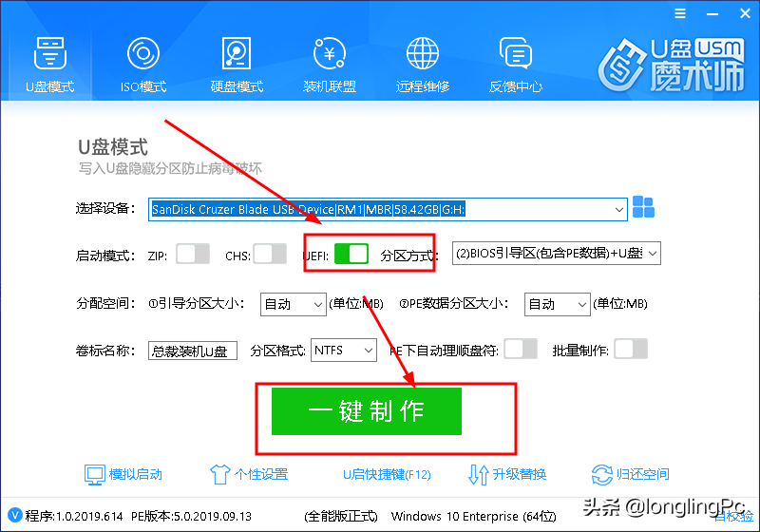Click the Windows 10 Enterprise (64位) text
760x532 pixels.
pyautogui.click(x=473, y=516)
